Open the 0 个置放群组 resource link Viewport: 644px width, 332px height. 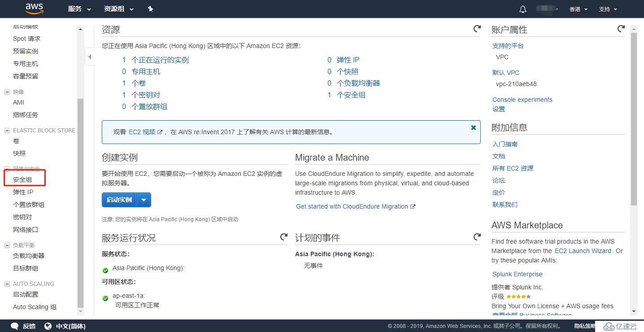point(144,106)
